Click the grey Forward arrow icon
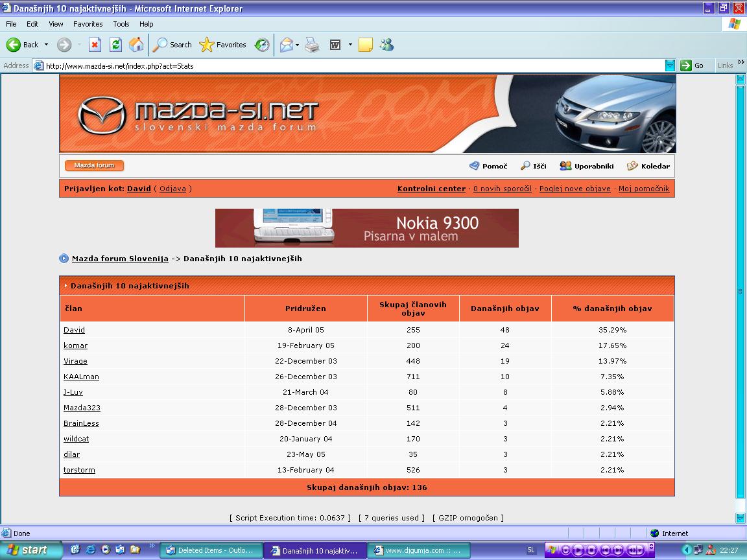 point(64,45)
